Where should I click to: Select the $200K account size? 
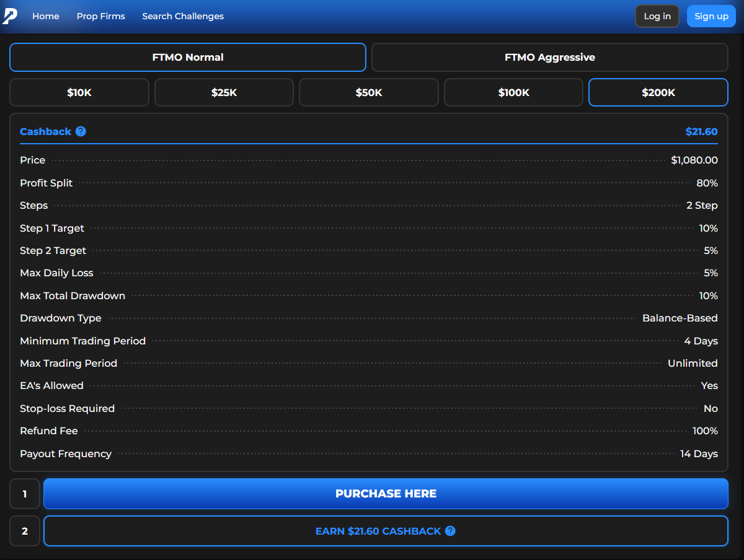658,92
